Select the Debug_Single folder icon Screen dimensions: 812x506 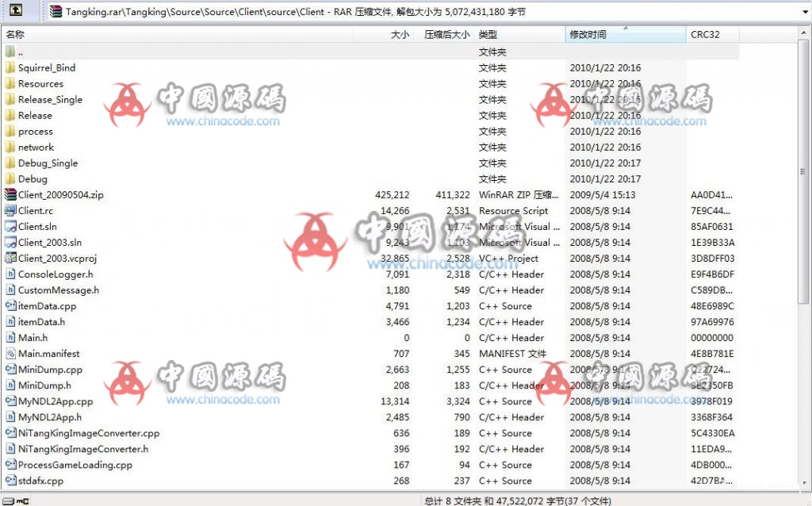(x=10, y=163)
